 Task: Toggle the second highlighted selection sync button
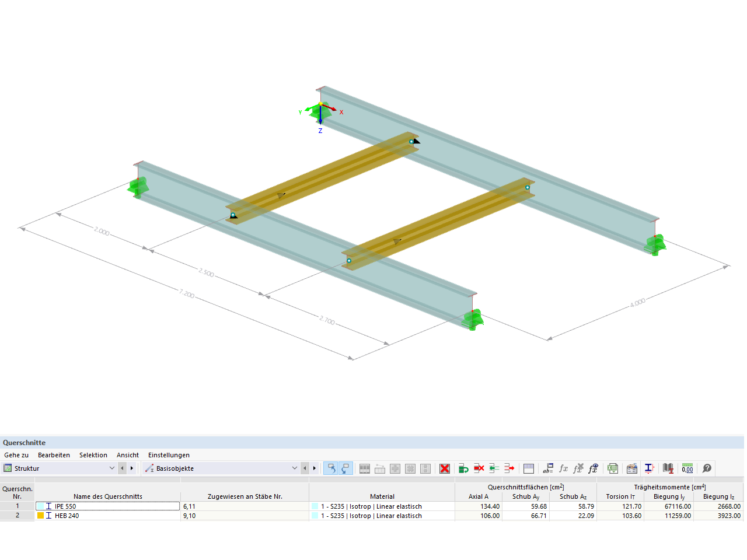pyautogui.click(x=345, y=468)
